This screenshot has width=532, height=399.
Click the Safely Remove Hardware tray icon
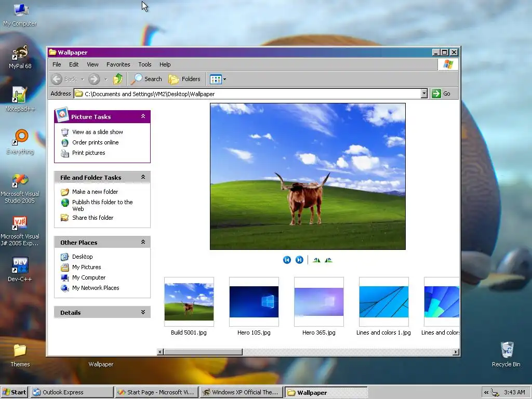pyautogui.click(x=495, y=393)
